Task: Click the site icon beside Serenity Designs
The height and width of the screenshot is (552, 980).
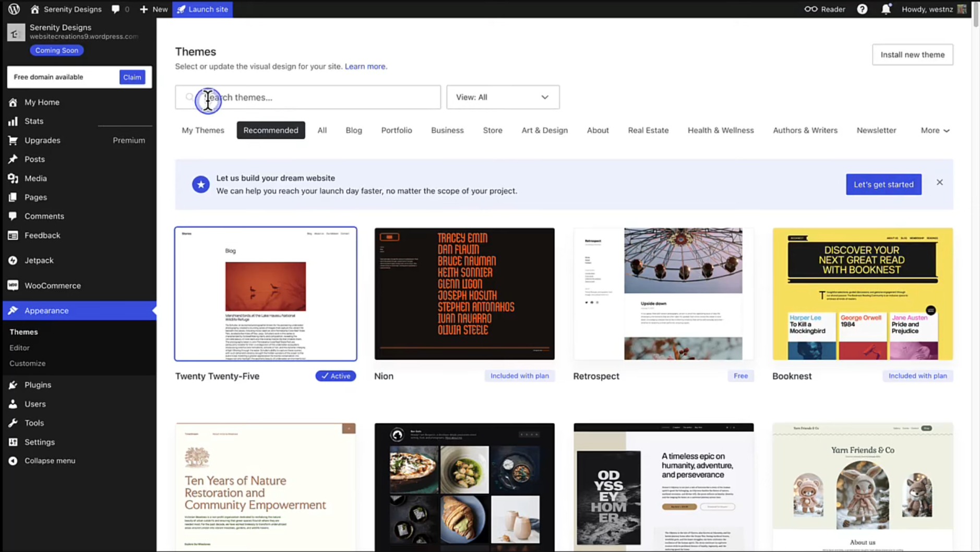Action: point(16,32)
